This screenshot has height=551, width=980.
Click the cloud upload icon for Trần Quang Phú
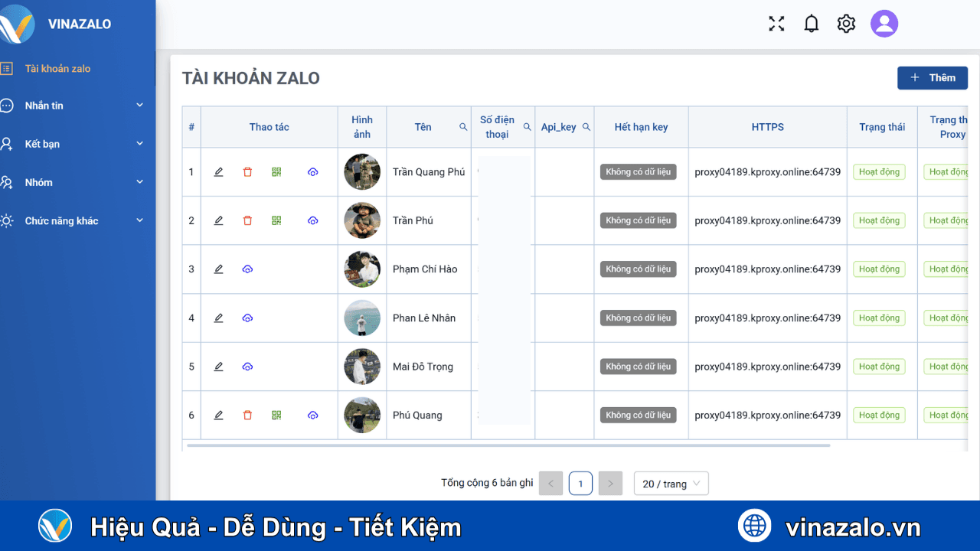pyautogui.click(x=312, y=172)
